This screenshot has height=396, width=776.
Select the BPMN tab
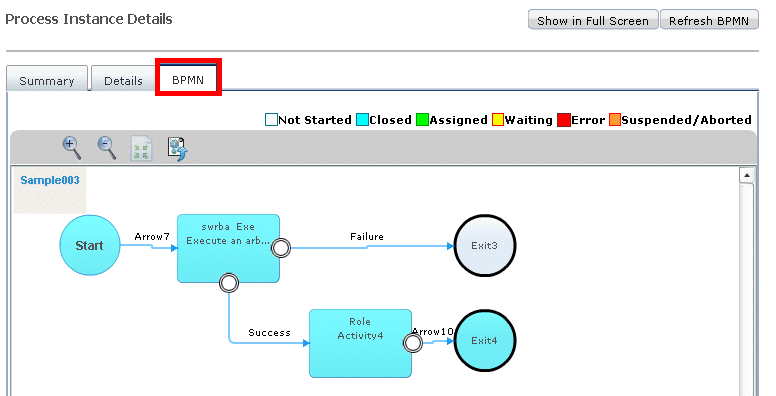click(x=188, y=78)
